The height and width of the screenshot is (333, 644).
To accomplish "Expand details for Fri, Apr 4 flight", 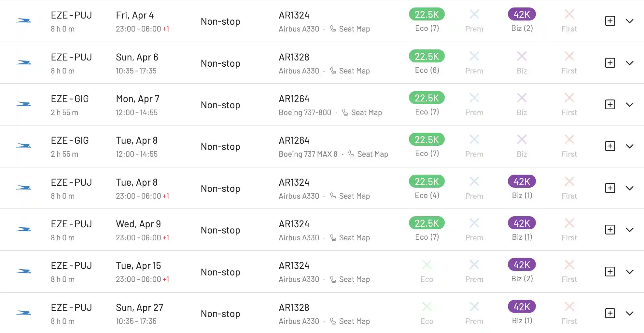I will tap(630, 21).
